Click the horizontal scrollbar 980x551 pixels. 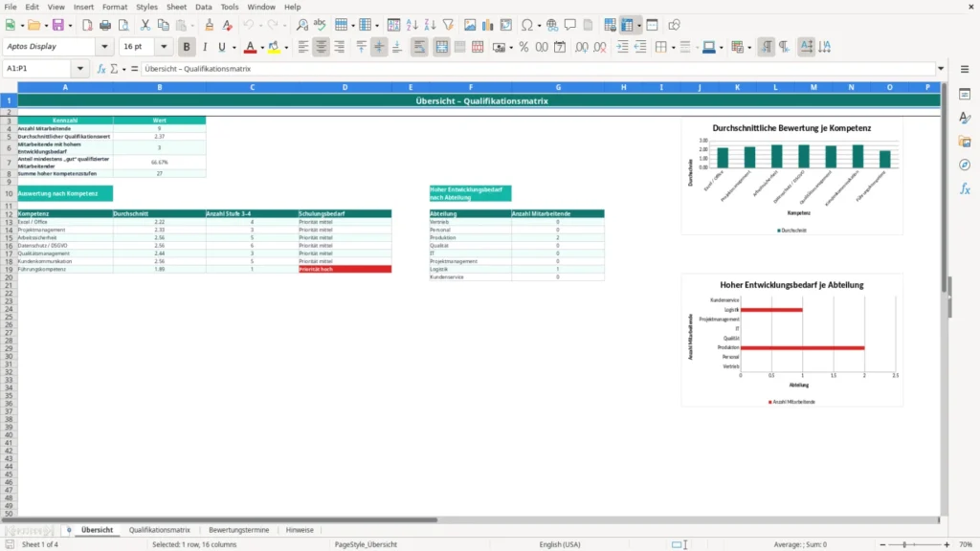[x=219, y=519]
